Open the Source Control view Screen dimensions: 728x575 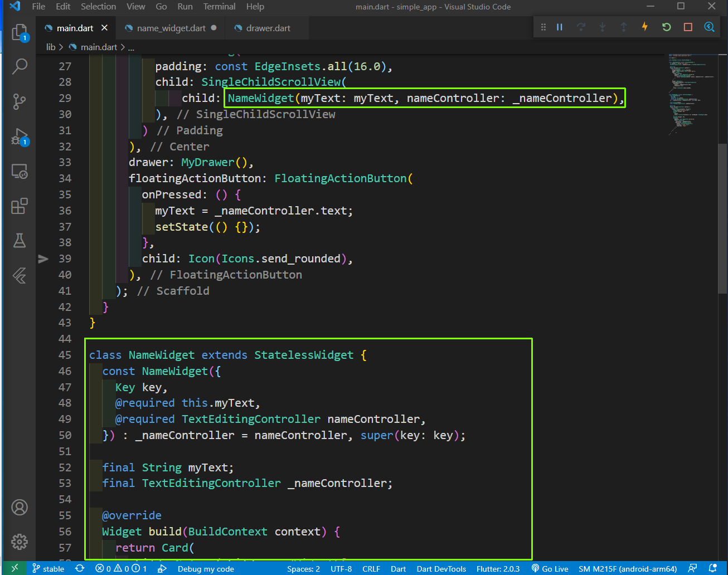coord(20,101)
